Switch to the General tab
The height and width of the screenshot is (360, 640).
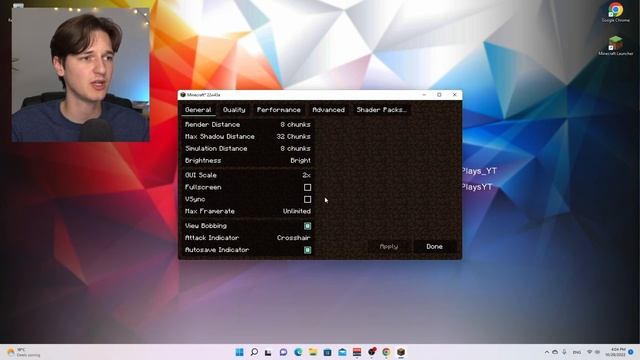click(x=198, y=110)
